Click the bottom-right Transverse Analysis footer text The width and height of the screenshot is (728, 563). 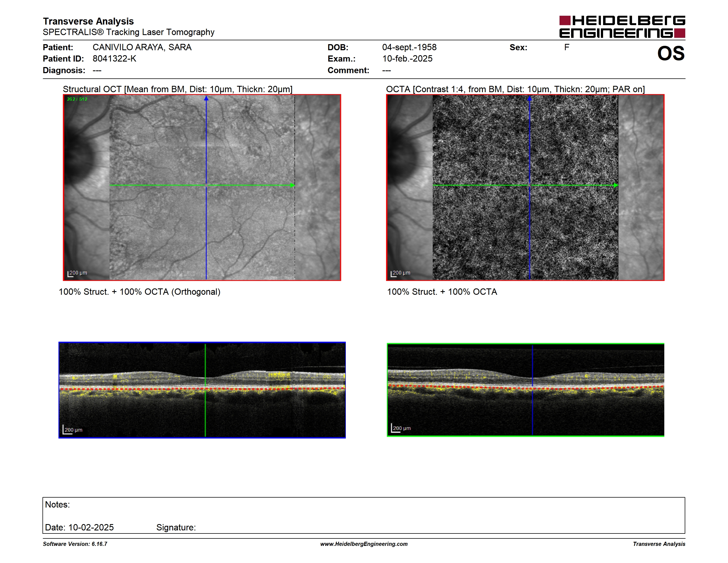click(x=659, y=544)
